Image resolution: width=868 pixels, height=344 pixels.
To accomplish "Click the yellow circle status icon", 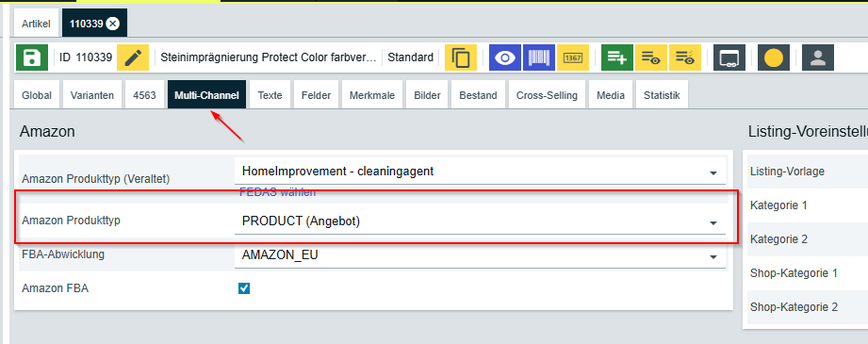I will click(774, 57).
